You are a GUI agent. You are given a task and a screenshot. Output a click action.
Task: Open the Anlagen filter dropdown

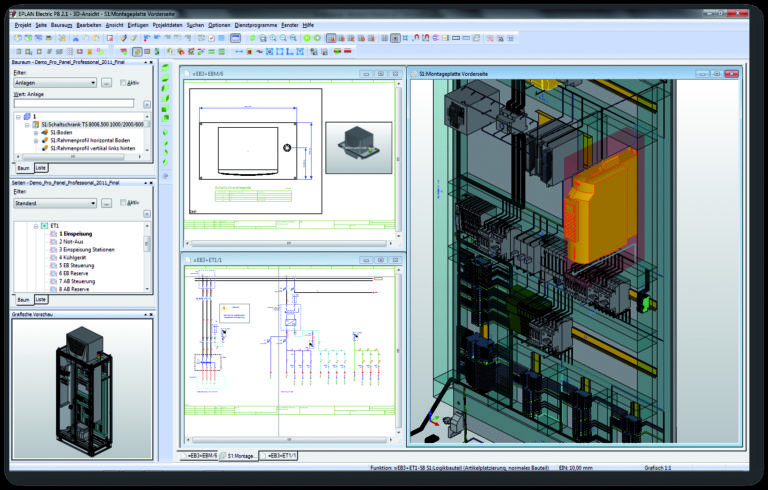(x=54, y=83)
